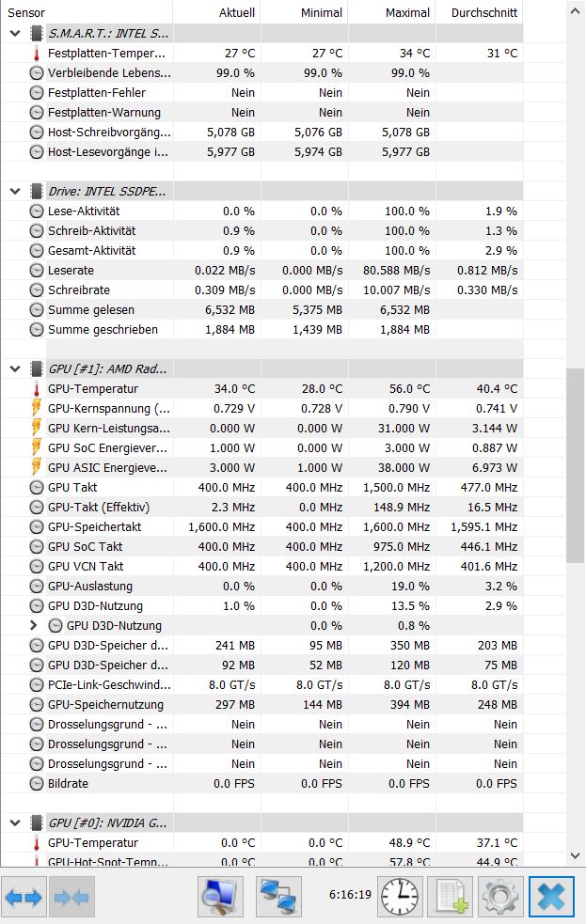Image resolution: width=586 pixels, height=924 pixels.
Task: Click the Aktuell column header
Action: pos(217,12)
